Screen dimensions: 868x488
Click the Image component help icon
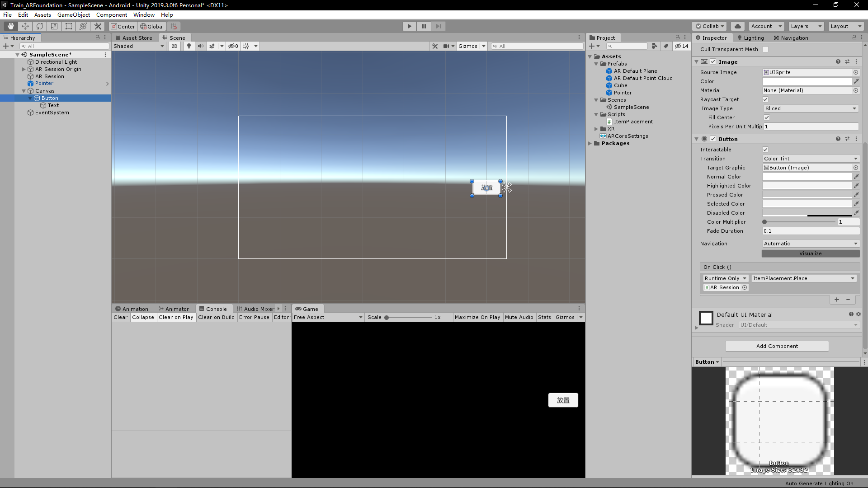click(838, 62)
